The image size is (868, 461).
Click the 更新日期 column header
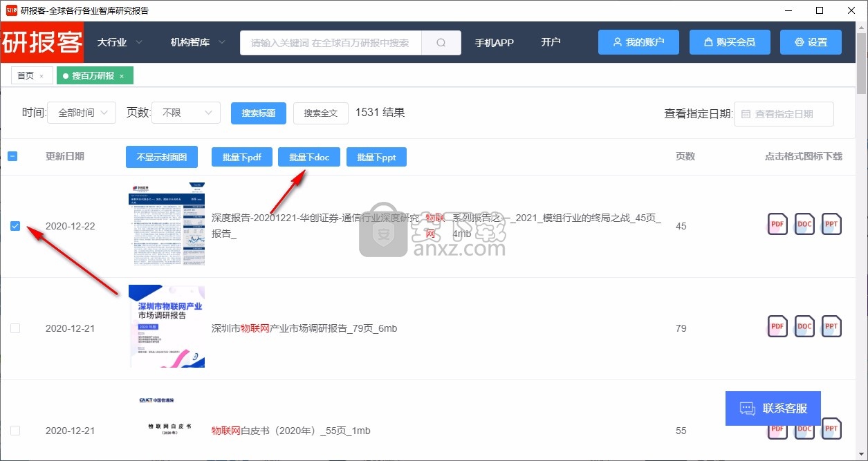point(65,156)
